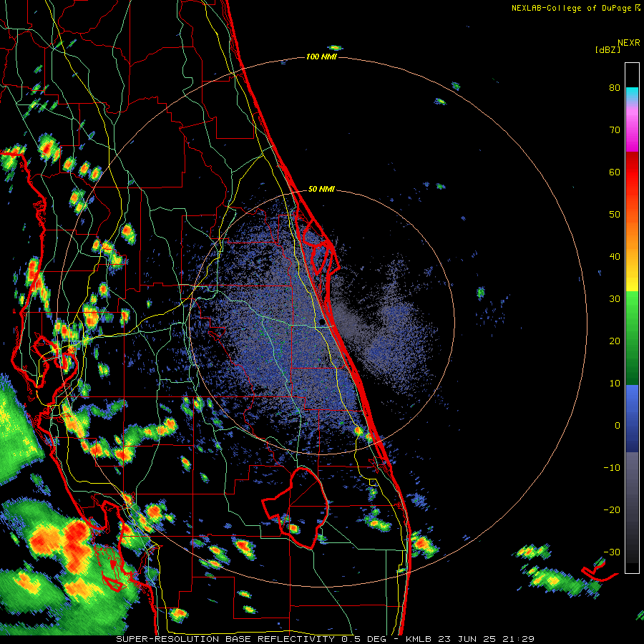644x644 pixels.
Task: Click the '50 NMI' range ring label
Action: (x=321, y=190)
